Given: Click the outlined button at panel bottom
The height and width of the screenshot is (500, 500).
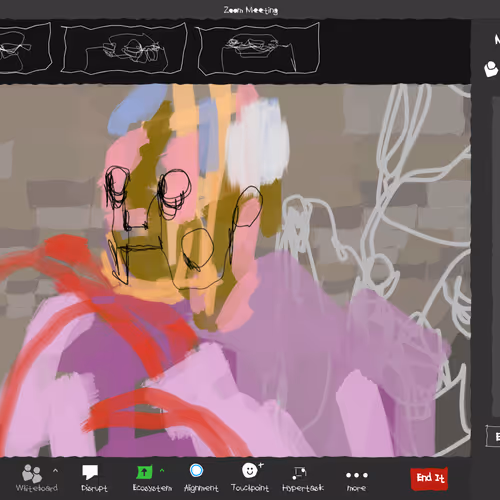Looking at the screenshot, I should pos(493,436).
